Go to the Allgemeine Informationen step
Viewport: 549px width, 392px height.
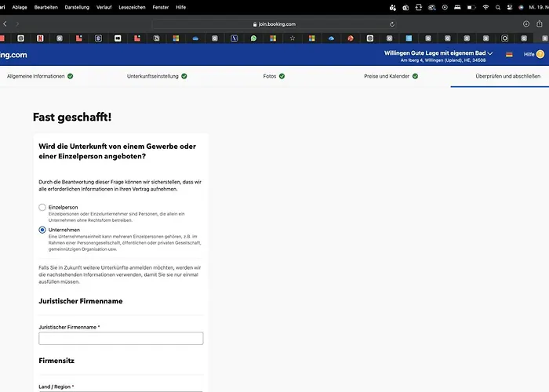pos(39,76)
